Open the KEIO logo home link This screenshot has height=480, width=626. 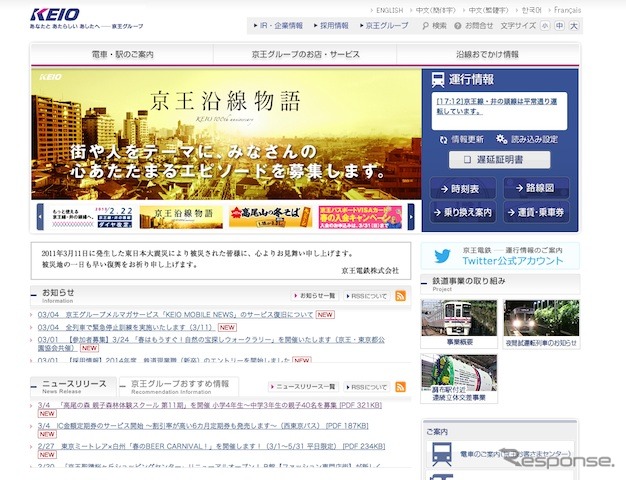tap(55, 15)
